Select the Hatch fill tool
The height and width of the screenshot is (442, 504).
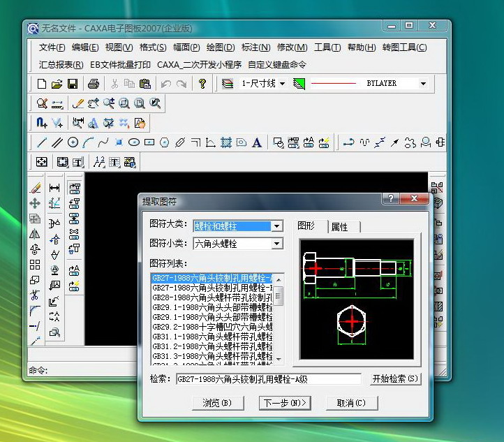pos(226,142)
